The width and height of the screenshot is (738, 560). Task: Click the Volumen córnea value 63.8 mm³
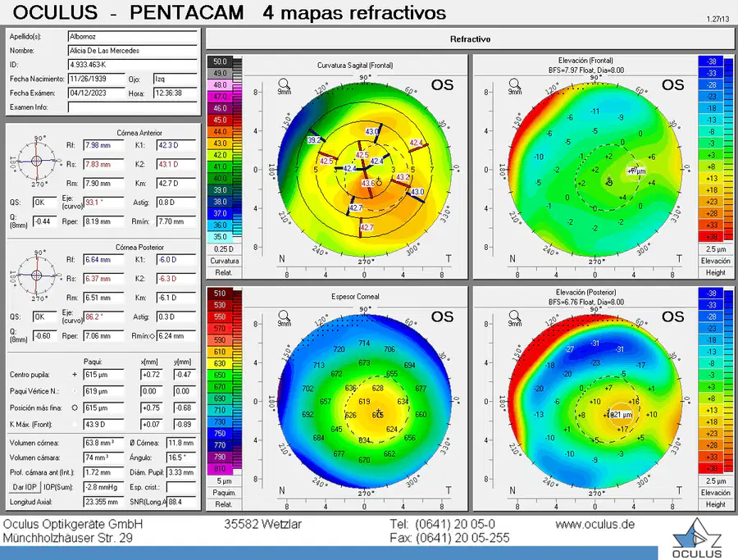pyautogui.click(x=103, y=443)
